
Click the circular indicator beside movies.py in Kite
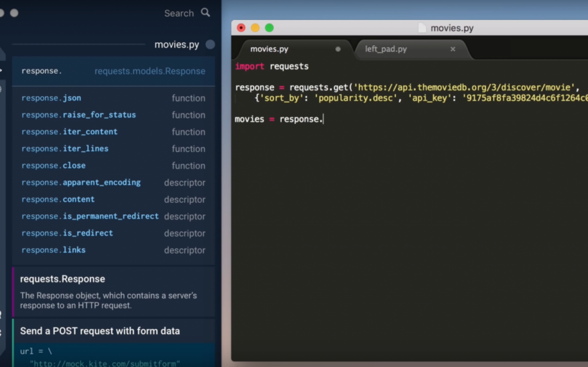210,44
